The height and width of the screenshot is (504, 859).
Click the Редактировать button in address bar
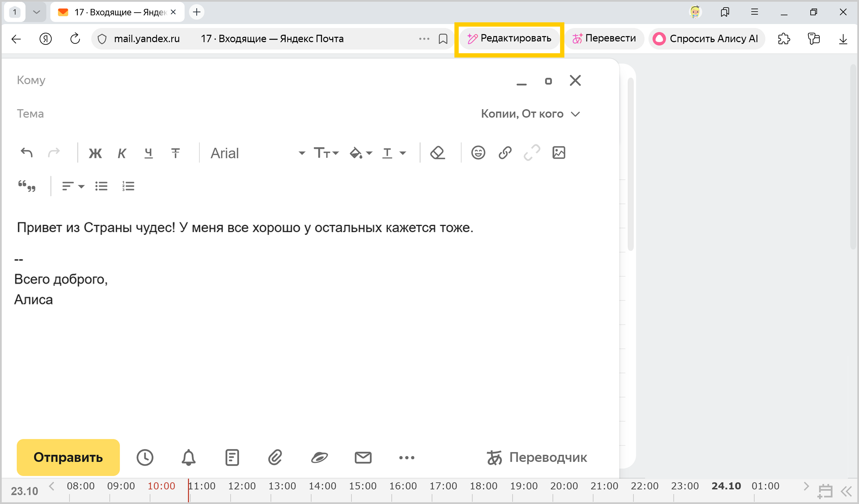pos(509,39)
